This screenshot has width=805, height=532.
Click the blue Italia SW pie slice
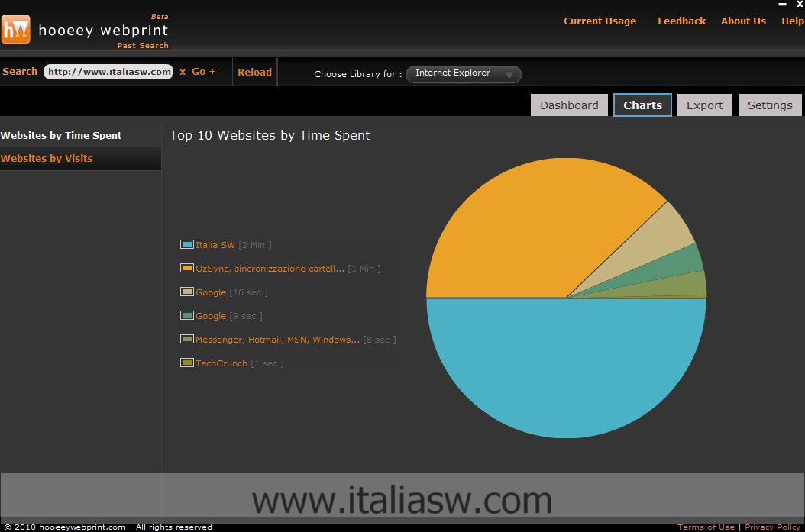pyautogui.click(x=566, y=369)
